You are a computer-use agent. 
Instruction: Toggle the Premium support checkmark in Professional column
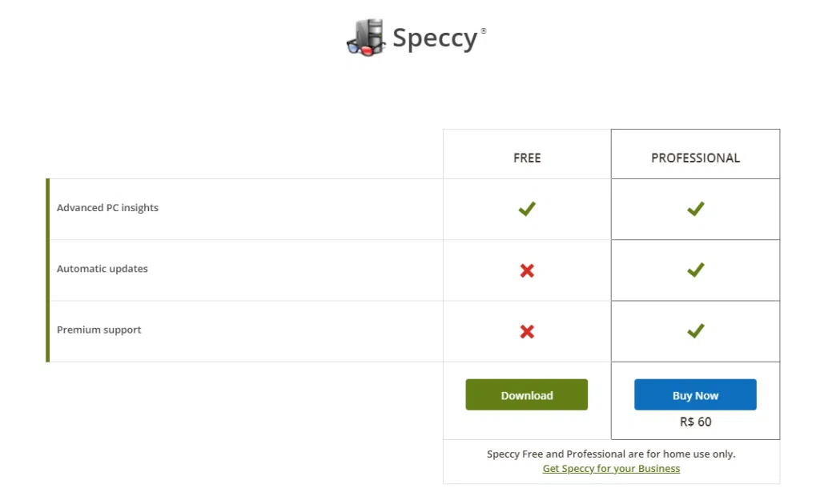(695, 331)
